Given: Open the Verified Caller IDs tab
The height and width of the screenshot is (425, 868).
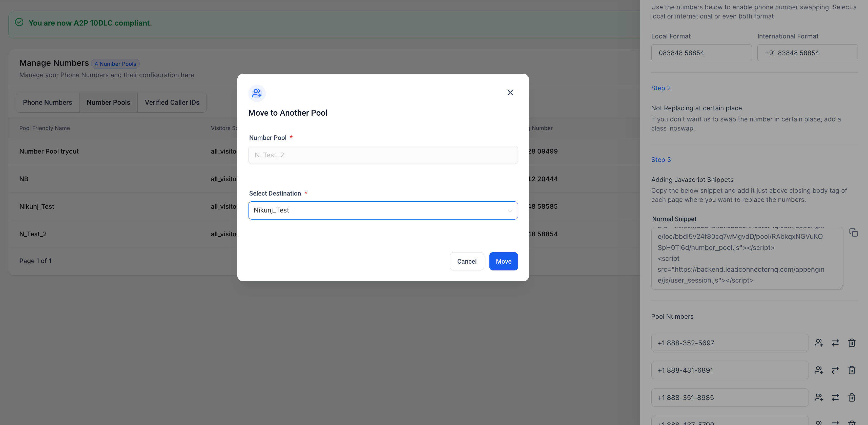Looking at the screenshot, I should [172, 102].
